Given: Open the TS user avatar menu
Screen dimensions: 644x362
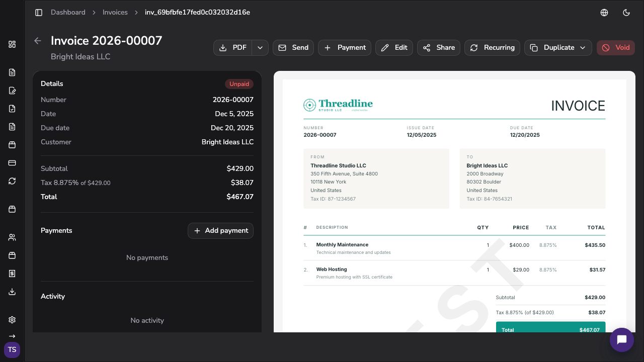Looking at the screenshot, I should pos(12,350).
